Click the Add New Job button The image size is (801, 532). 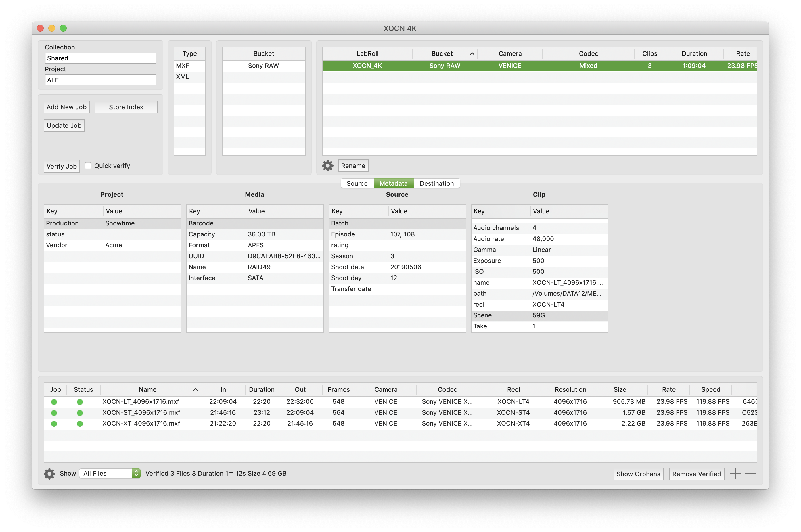[x=66, y=107]
